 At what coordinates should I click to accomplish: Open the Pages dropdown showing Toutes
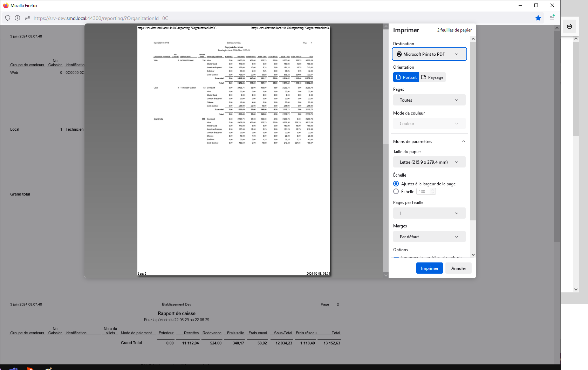[x=429, y=100]
